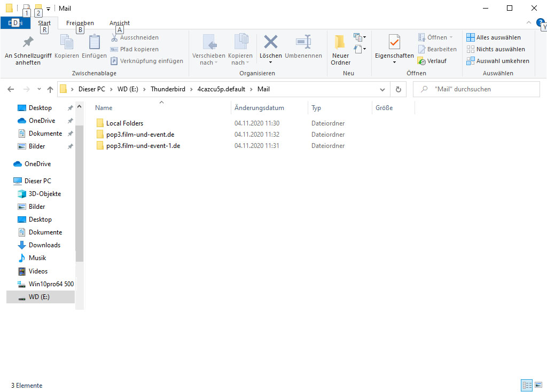Screen dimensions: 547x392
Task: Click the Kopieren icon in the ribbon
Action: [x=67, y=42]
